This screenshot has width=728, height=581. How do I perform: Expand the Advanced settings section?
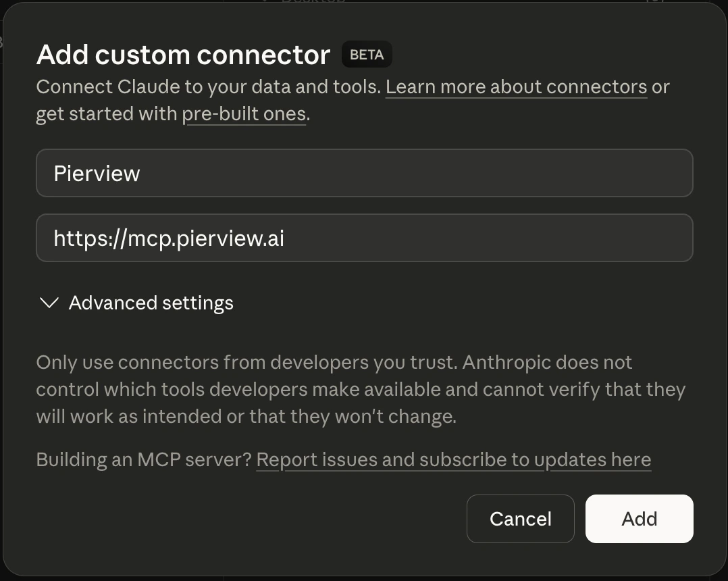click(x=135, y=303)
